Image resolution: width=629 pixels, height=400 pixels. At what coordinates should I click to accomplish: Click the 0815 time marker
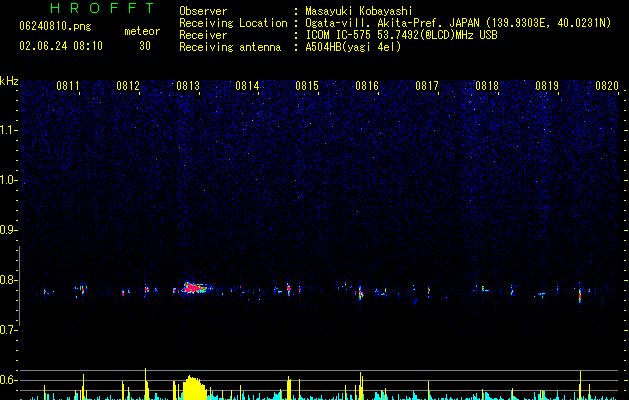(307, 86)
